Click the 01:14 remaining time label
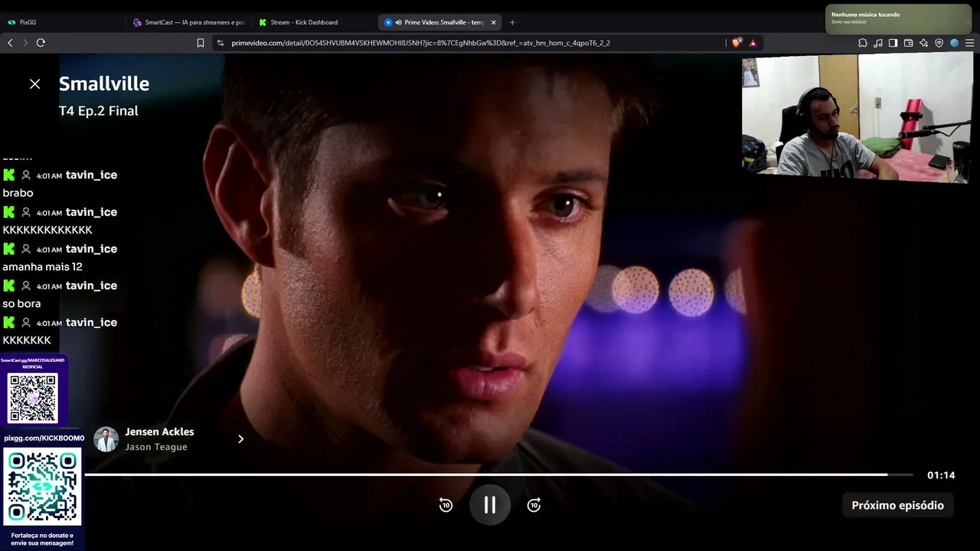This screenshot has height=551, width=980. (x=941, y=475)
